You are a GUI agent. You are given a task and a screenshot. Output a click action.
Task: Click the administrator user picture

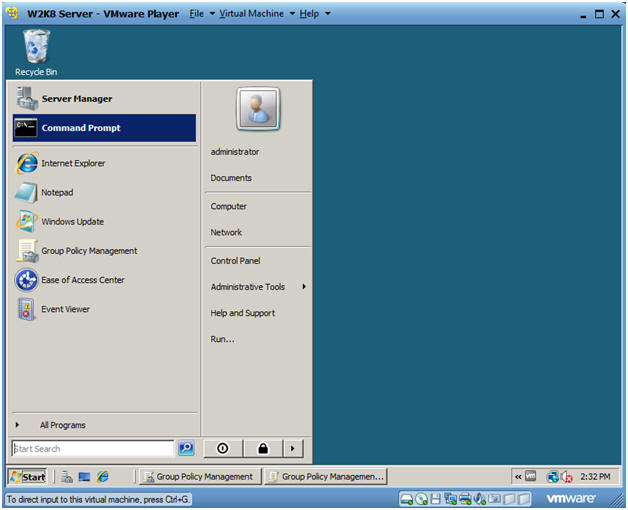pos(258,109)
